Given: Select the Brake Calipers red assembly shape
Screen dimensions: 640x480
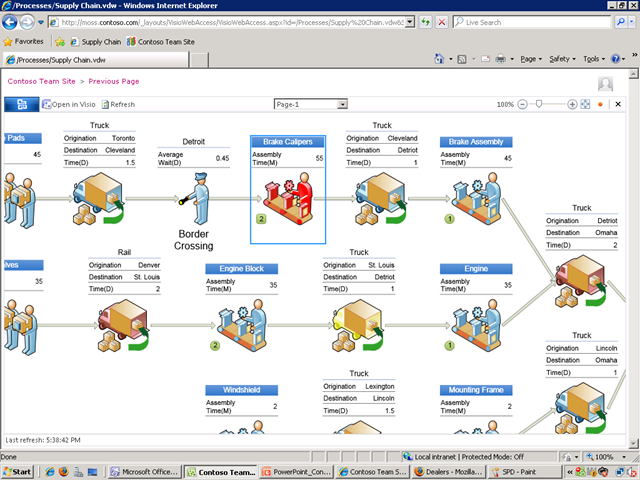Looking at the screenshot, I should point(288,198).
